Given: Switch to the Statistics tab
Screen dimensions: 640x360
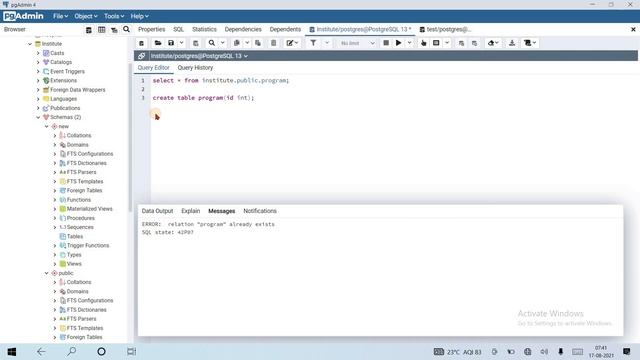Looking at the screenshot, I should [x=204, y=29].
